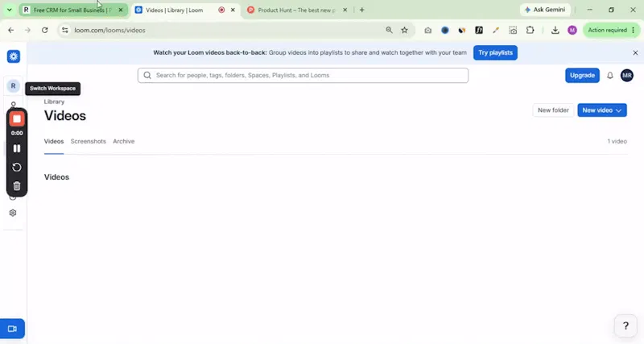This screenshot has height=344, width=644.
Task: Go forward in the browser
Action: coord(27,30)
